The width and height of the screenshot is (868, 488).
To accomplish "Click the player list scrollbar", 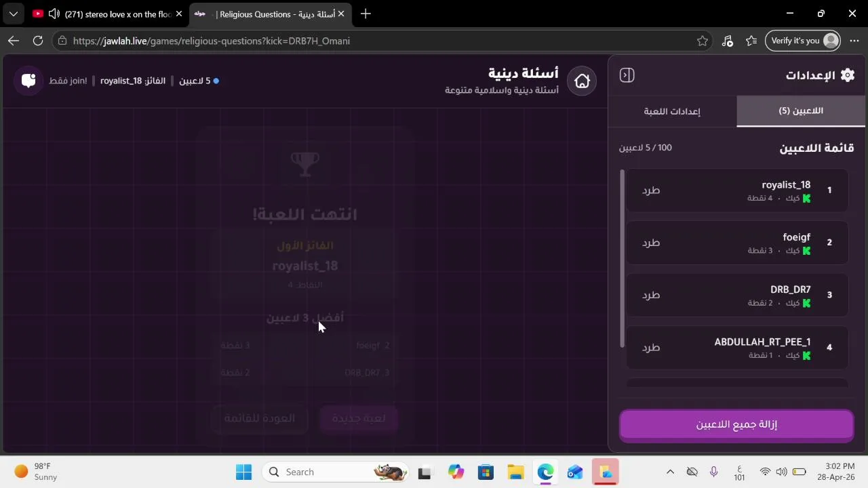I will pyautogui.click(x=623, y=260).
